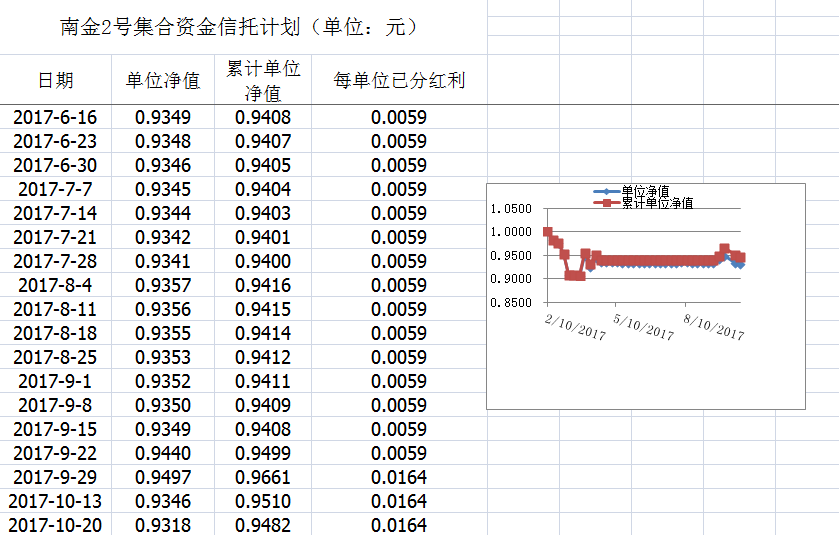
Task: Select the 累计单位净值 table header cell
Action: tap(263, 80)
